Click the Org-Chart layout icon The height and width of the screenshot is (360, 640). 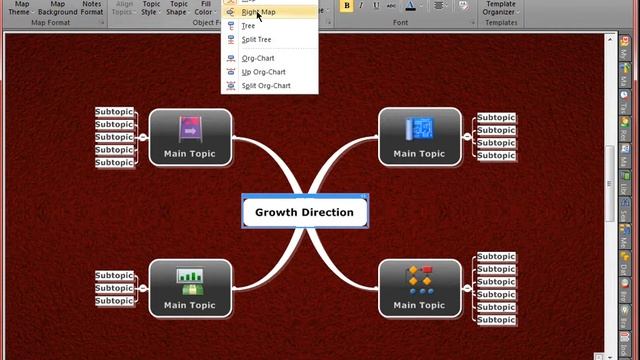pyautogui.click(x=231, y=58)
